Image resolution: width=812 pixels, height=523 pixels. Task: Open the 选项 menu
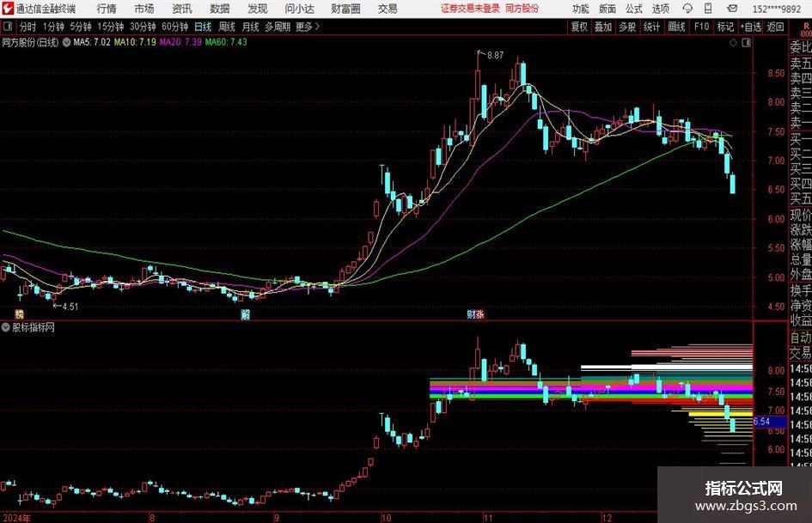[x=660, y=9]
